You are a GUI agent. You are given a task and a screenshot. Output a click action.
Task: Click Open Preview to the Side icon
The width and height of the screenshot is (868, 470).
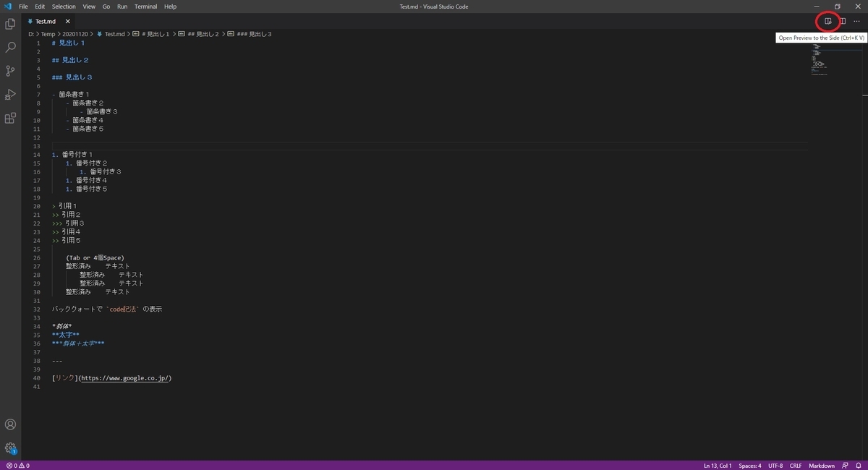click(x=828, y=21)
